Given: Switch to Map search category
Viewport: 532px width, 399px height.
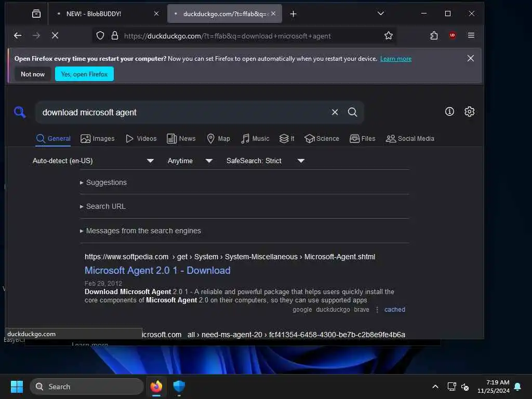Looking at the screenshot, I should coord(219,139).
